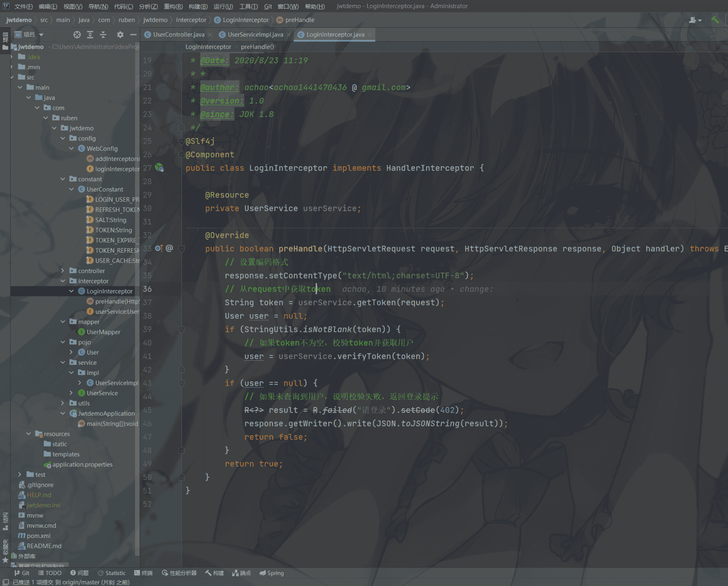Open the Spring tool window
Screen dimensions: 728x586
pyautogui.click(x=272, y=573)
